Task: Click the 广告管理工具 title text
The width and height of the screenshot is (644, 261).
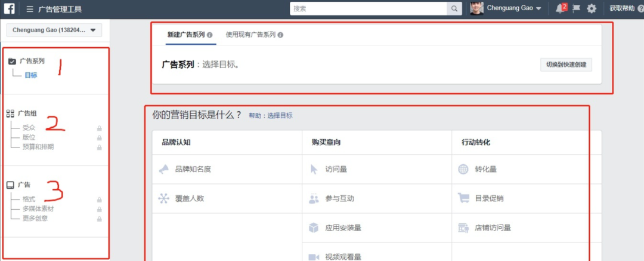Action: pyautogui.click(x=60, y=8)
